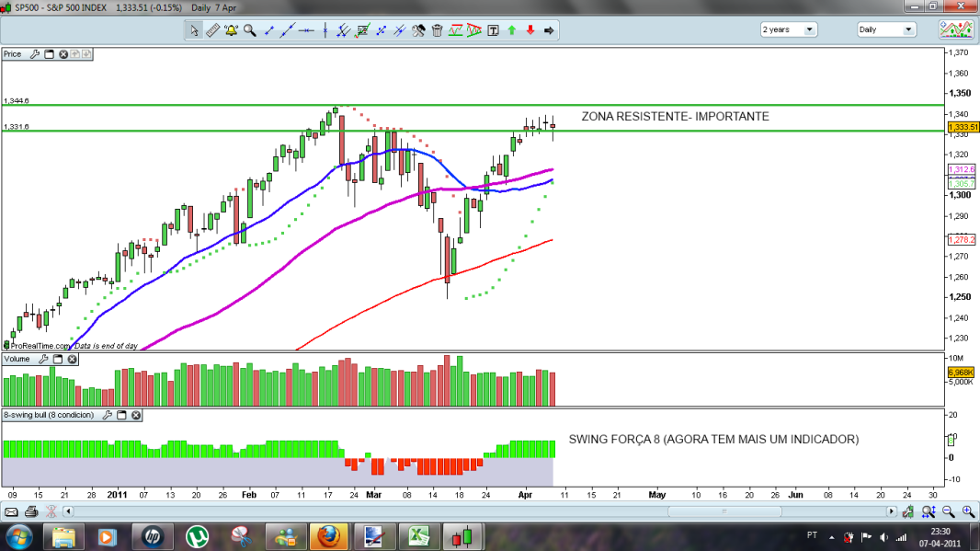Insert a black right arrow marker

pos(550,30)
